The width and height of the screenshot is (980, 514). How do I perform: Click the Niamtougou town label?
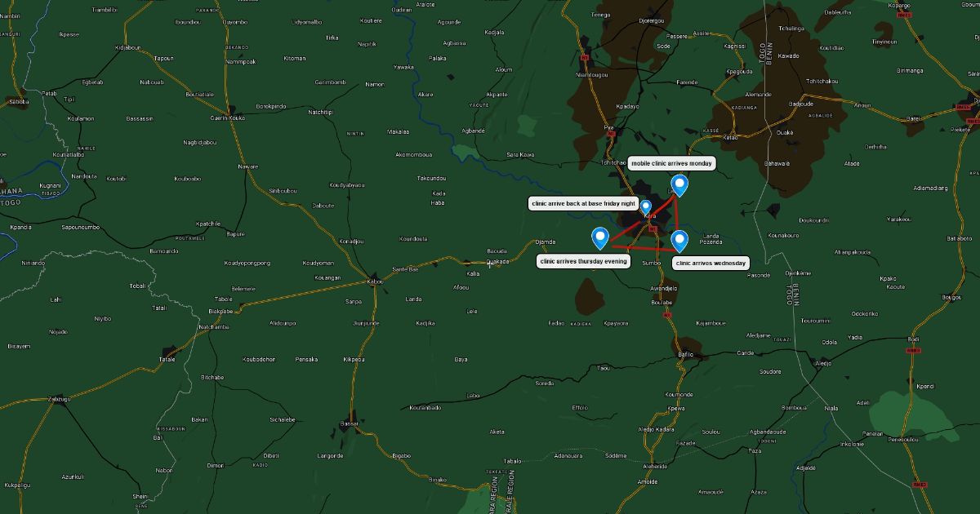click(592, 74)
